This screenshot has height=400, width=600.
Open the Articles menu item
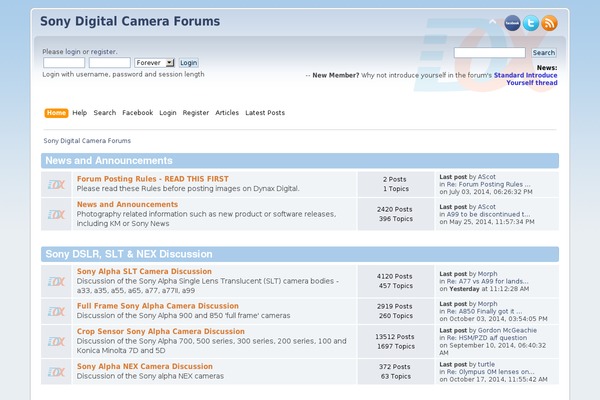pos(227,113)
